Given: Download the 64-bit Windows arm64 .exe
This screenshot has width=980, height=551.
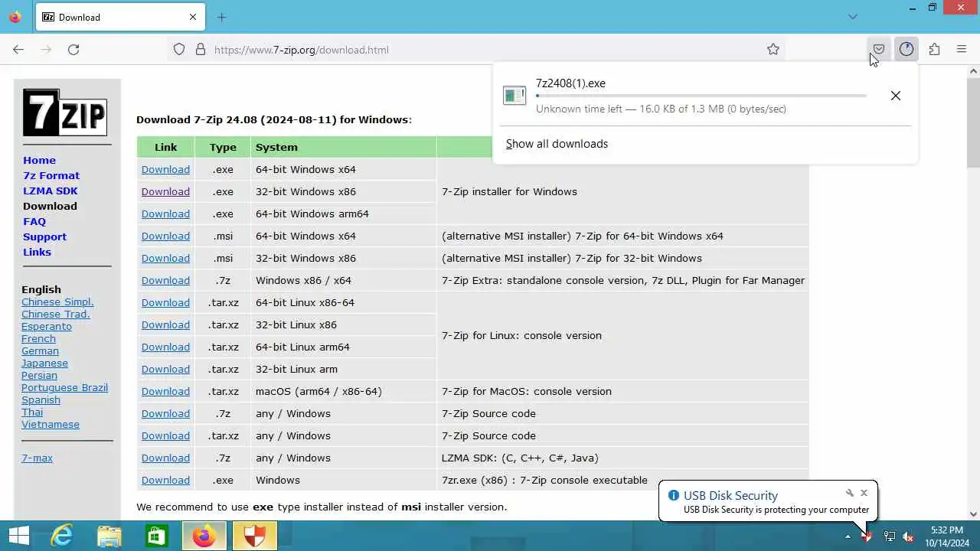Looking at the screenshot, I should coord(165,214).
